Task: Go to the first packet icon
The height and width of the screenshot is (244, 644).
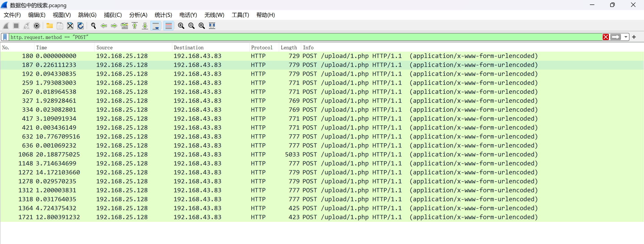Action: pyautogui.click(x=135, y=26)
